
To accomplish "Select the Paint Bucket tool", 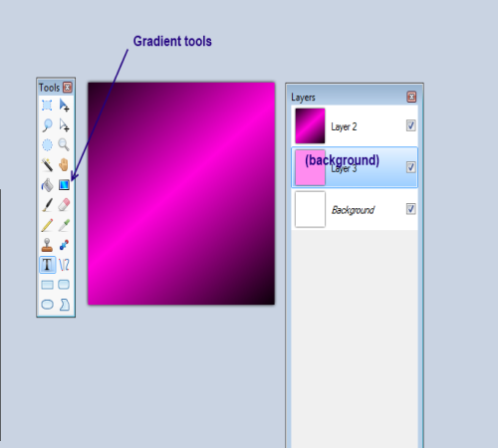I will coord(47,185).
